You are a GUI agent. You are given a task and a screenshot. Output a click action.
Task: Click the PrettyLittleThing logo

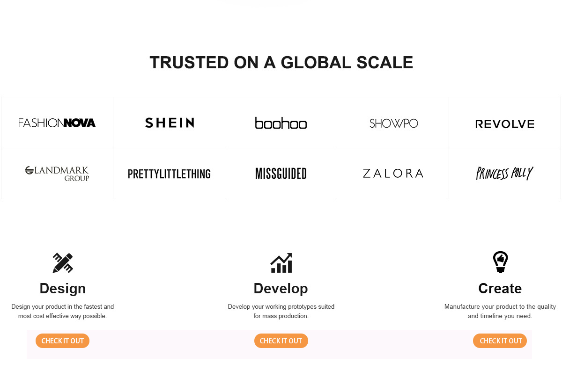[x=169, y=174]
